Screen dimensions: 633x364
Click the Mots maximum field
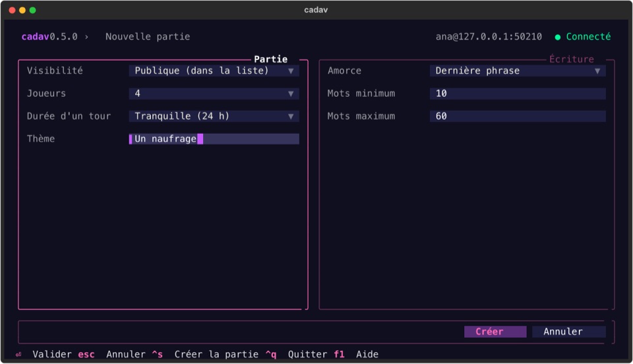point(518,116)
